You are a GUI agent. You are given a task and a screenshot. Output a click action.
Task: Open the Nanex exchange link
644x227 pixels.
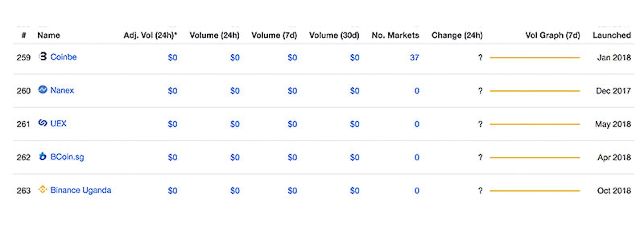pos(62,90)
